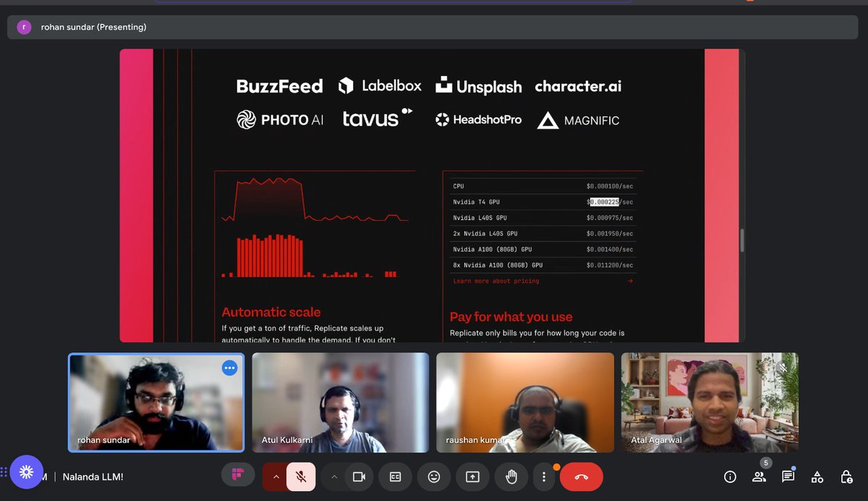
Task: Select Atul Kulkarni's video tile
Action: coord(341,403)
